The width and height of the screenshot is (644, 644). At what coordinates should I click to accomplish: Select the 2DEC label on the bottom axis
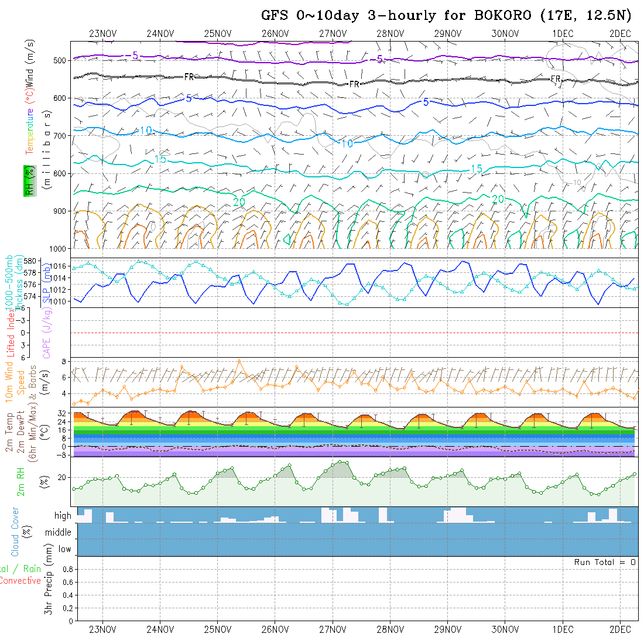(620, 629)
